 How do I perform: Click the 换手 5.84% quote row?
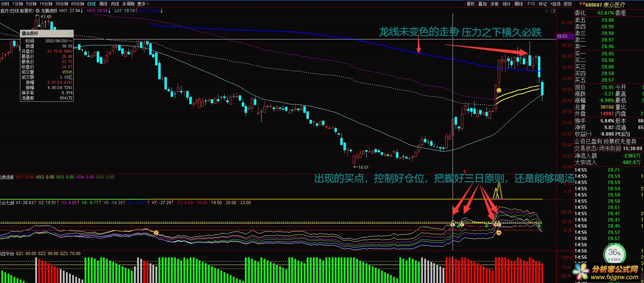click(x=594, y=121)
